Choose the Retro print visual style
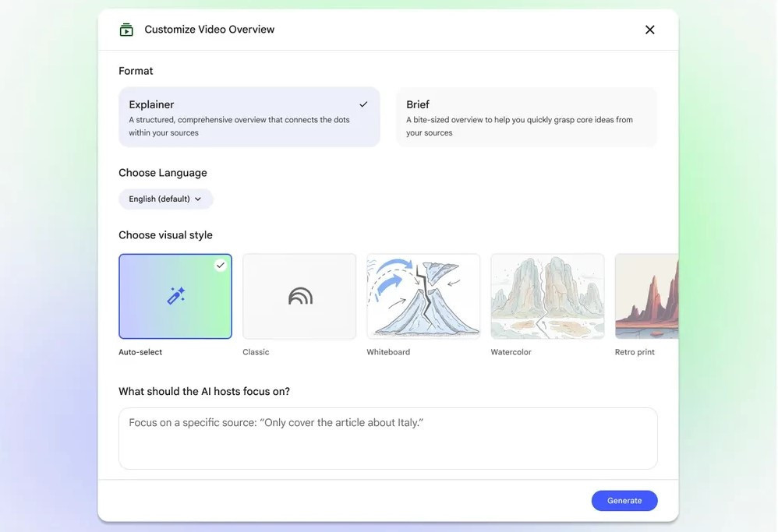 646,296
